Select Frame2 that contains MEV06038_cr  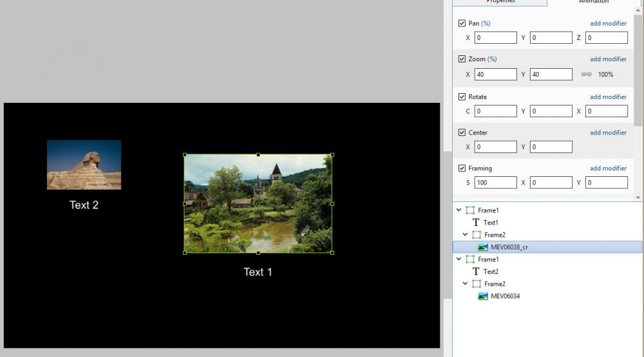(x=495, y=235)
